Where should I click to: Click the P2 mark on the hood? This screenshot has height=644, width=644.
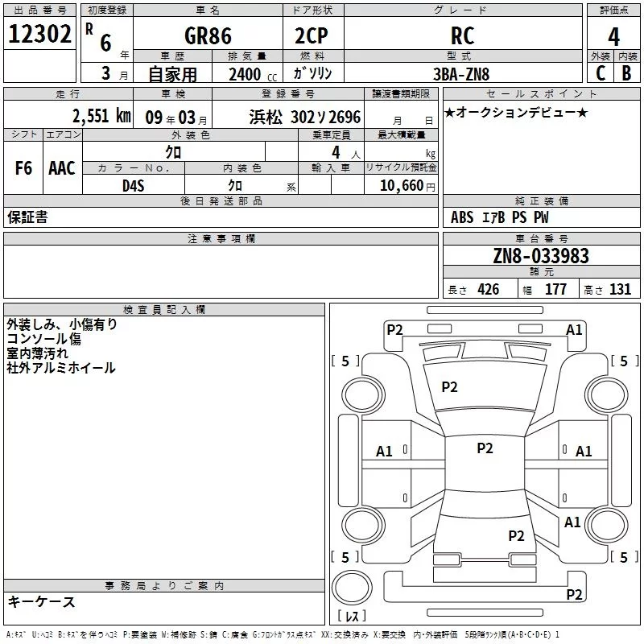click(x=449, y=387)
